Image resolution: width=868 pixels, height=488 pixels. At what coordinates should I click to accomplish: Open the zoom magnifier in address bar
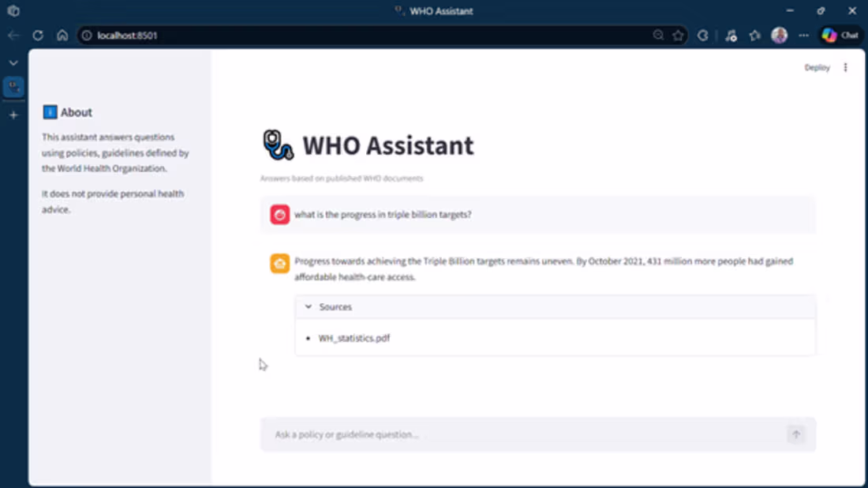(x=658, y=36)
